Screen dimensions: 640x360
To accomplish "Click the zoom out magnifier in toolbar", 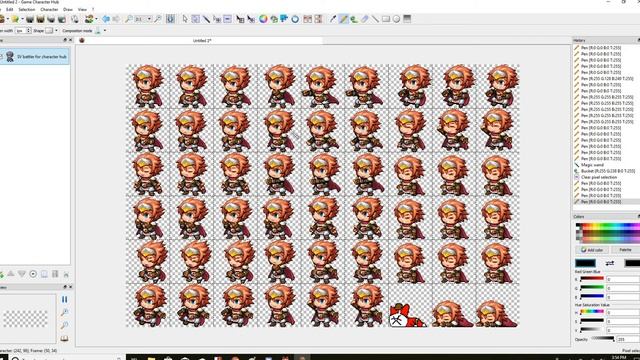I will (129, 19).
